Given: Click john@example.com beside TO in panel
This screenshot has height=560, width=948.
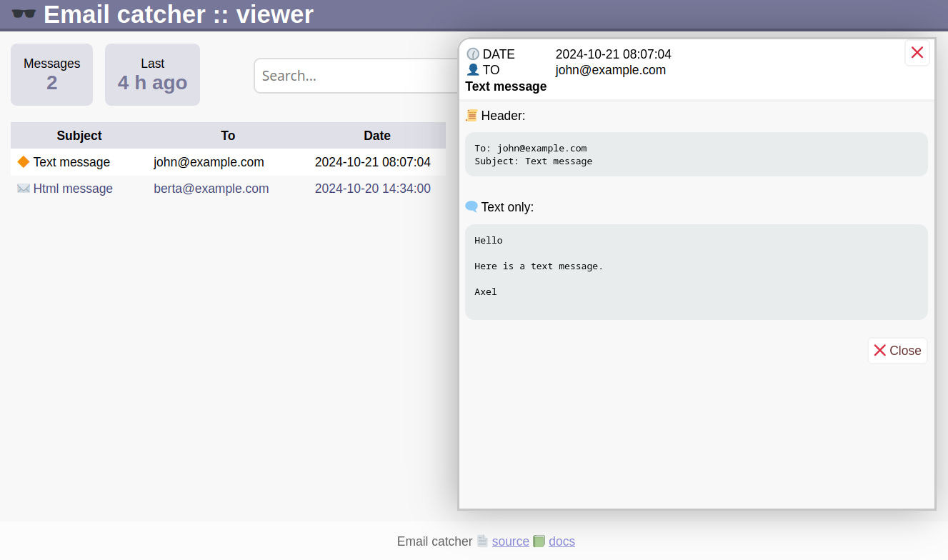Looking at the screenshot, I should [611, 70].
